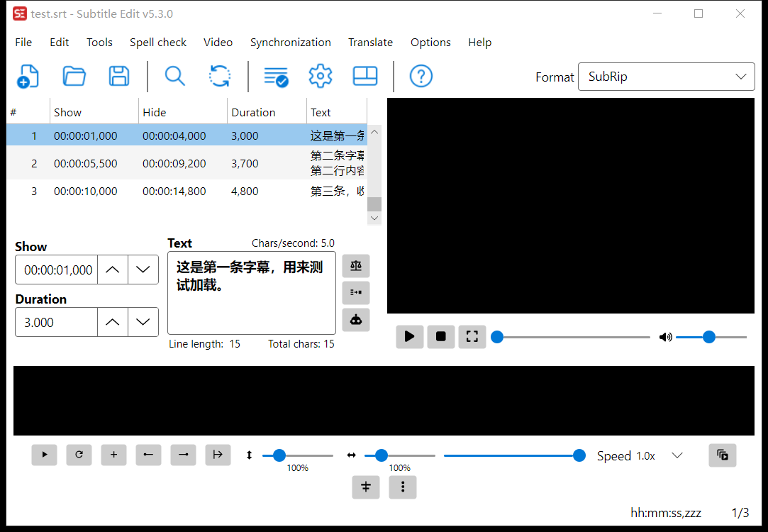
Task: Save the subtitle with floppy disk icon
Action: [x=119, y=77]
